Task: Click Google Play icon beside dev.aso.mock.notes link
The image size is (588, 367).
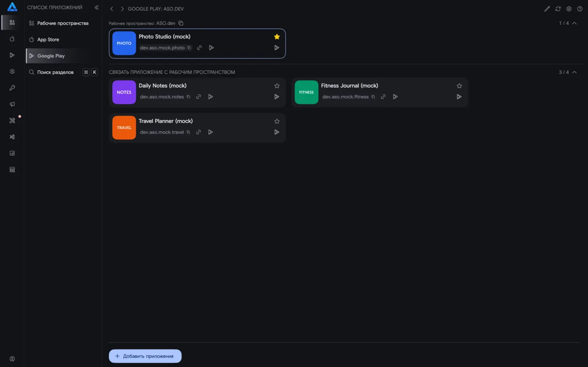Action: coord(210,97)
